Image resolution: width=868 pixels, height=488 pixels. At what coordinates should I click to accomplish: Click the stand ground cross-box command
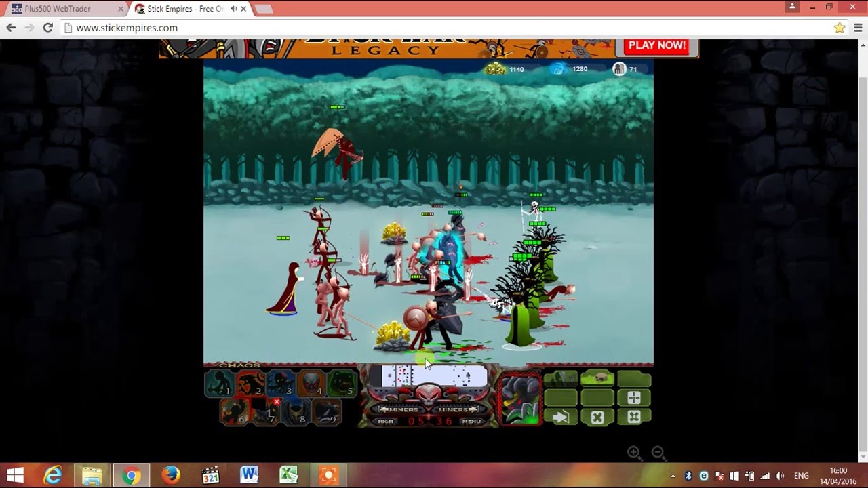(x=634, y=417)
